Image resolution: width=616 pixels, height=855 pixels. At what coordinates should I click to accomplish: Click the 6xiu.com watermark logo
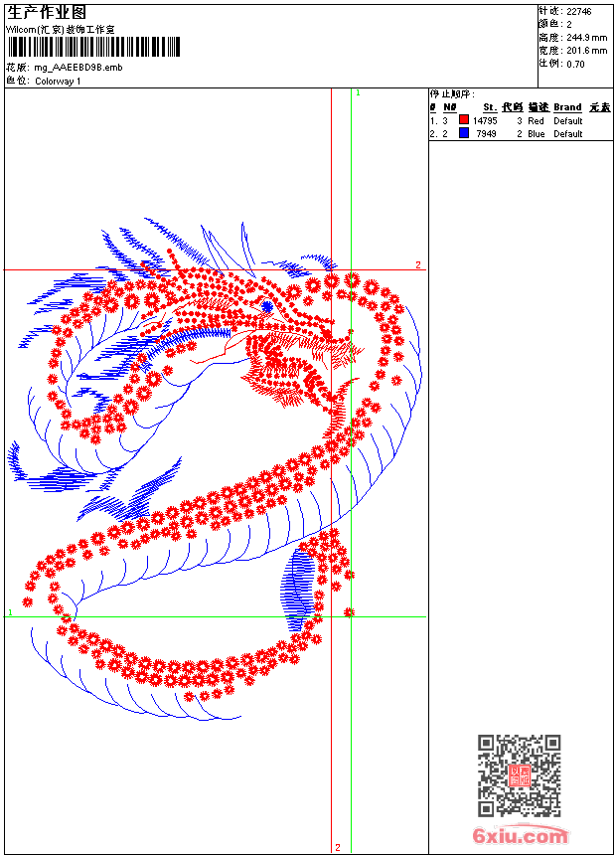521,835
